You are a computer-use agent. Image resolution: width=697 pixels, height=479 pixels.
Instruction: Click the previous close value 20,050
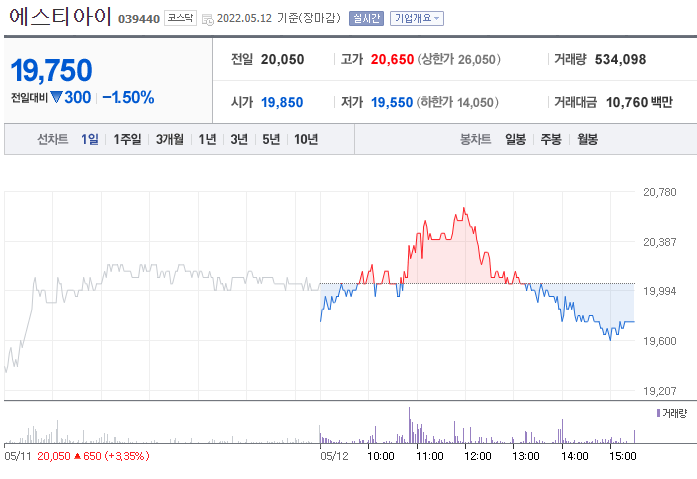[x=282, y=60]
